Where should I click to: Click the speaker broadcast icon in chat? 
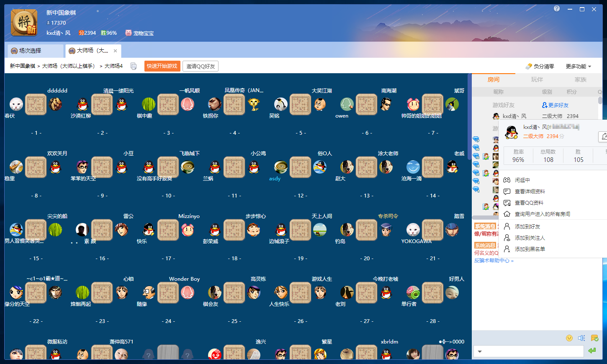click(581, 338)
